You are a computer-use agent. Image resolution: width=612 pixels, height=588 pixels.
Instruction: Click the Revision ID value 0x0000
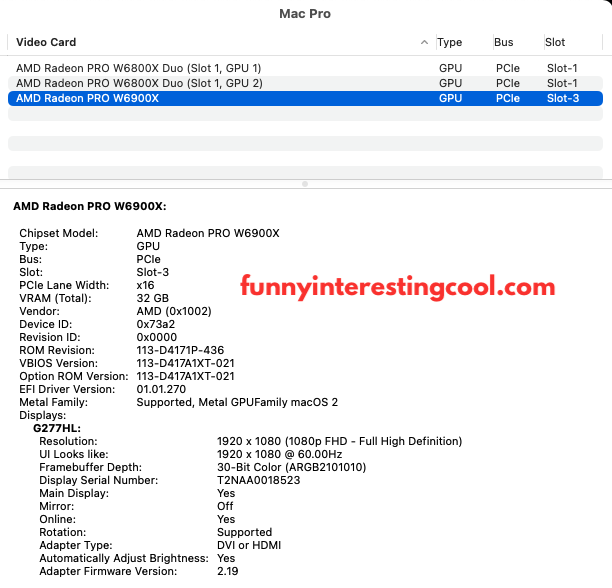[x=157, y=337]
